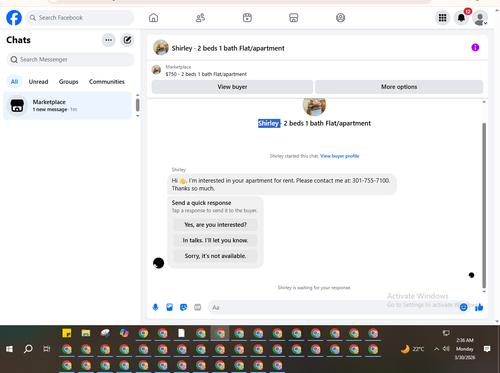The width and height of the screenshot is (500, 373).
Task: Open the Facebook menu grid icon
Action: pyautogui.click(x=442, y=18)
